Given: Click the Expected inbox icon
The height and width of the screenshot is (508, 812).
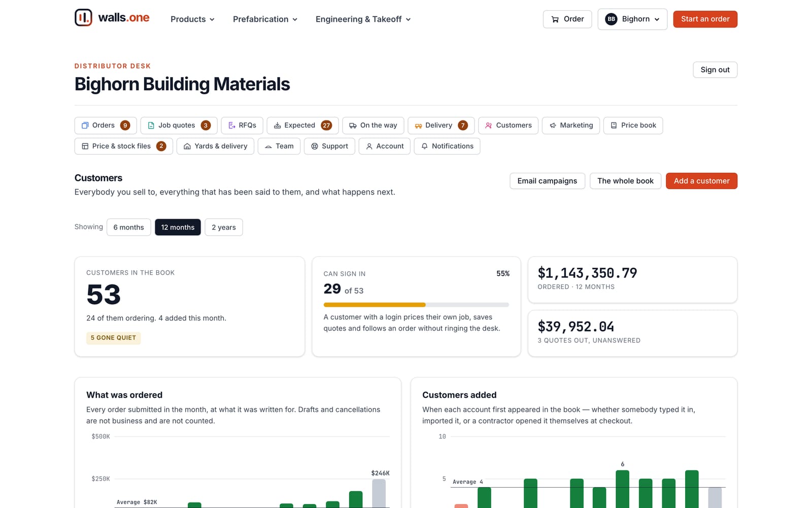Looking at the screenshot, I should click(277, 125).
